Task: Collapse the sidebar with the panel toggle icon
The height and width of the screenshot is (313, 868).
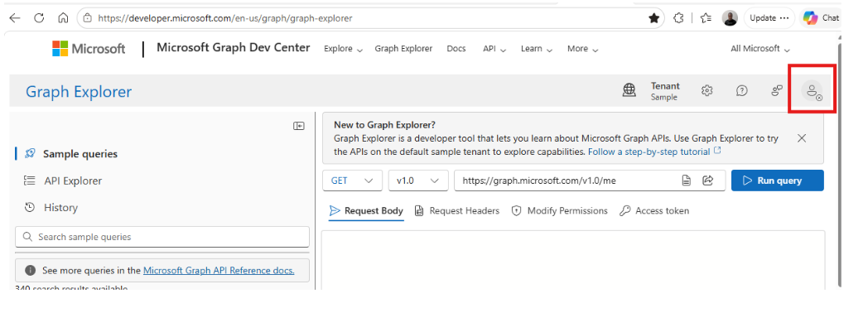Action: pos(299,126)
